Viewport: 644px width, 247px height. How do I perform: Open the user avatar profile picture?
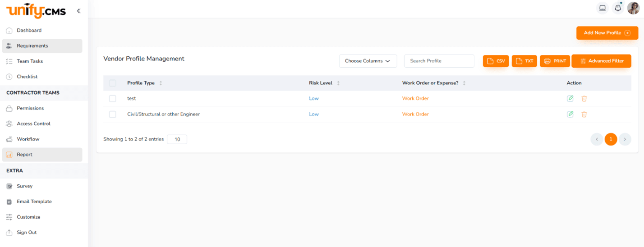(633, 8)
